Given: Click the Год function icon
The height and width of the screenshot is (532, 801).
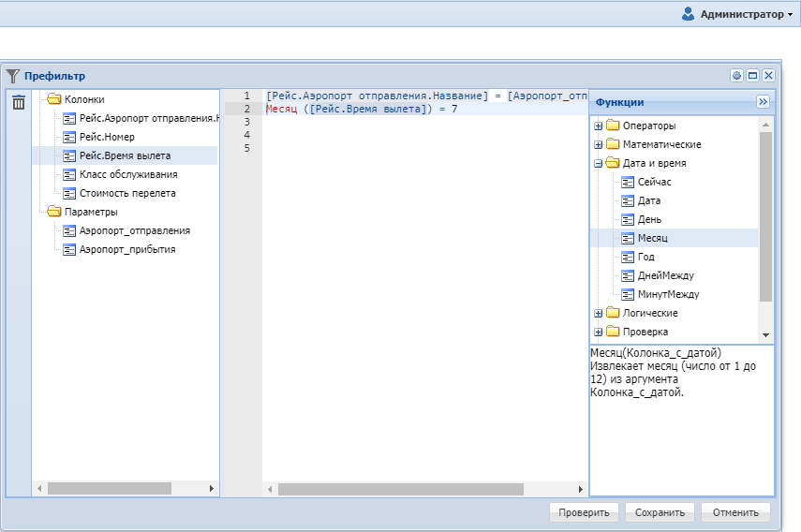Looking at the screenshot, I should (x=629, y=257).
